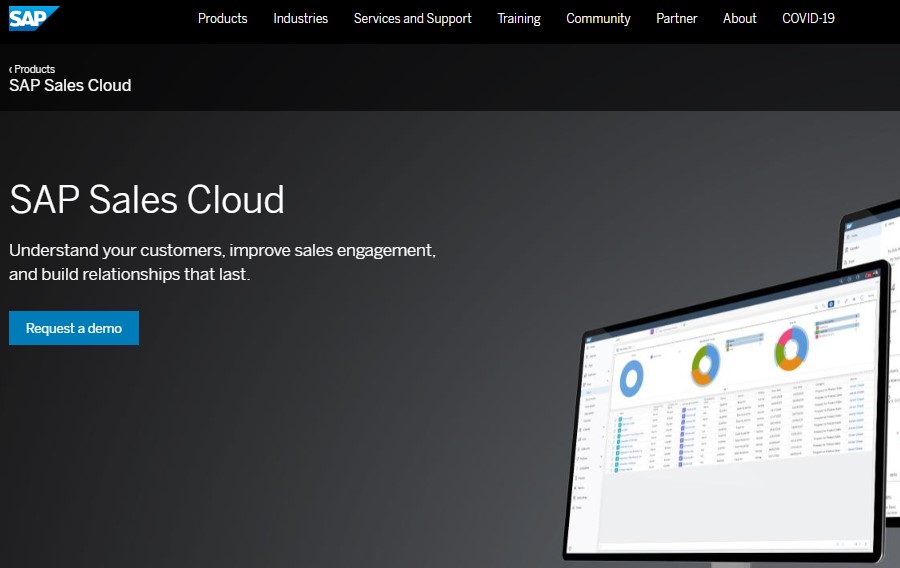Go back via Products breadcrumb link

32,69
